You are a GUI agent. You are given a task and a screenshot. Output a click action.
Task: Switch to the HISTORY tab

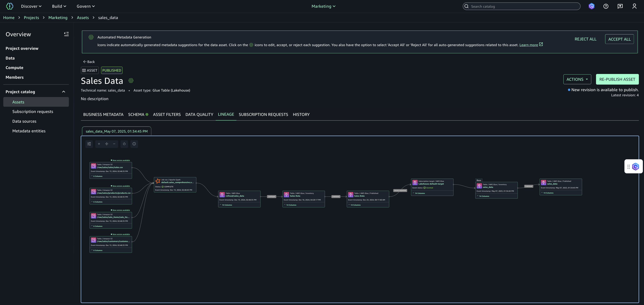click(x=301, y=114)
